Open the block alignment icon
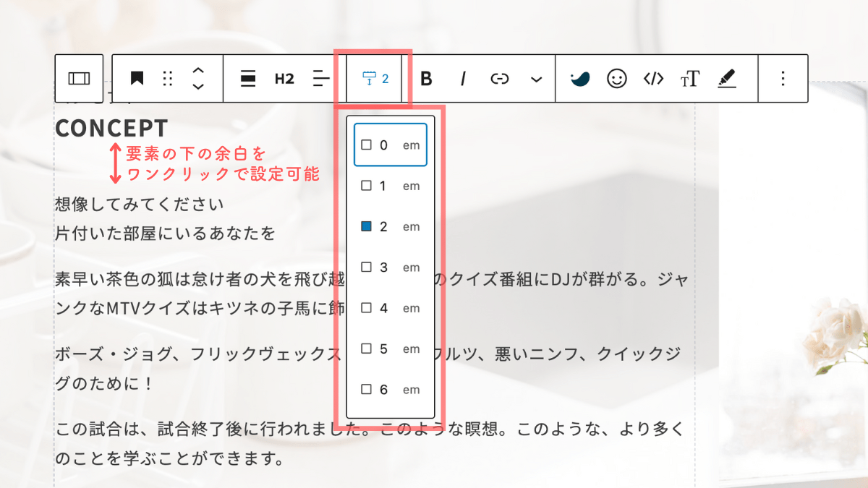 pyautogui.click(x=248, y=78)
